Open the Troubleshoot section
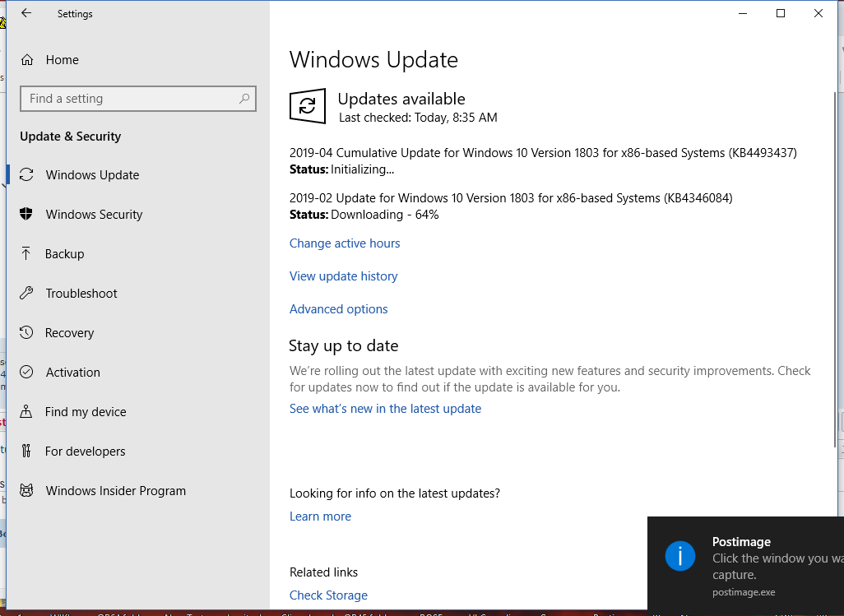Screen dimensions: 844x616 [138, 294]
